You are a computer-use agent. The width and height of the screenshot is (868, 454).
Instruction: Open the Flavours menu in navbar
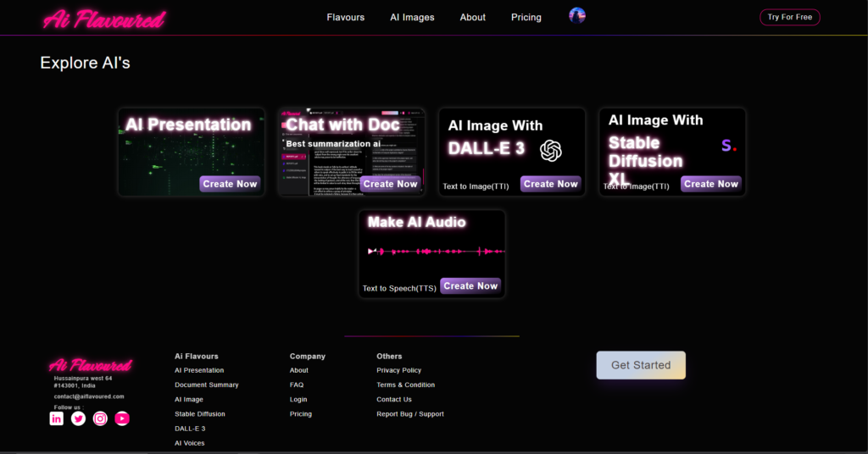click(346, 17)
